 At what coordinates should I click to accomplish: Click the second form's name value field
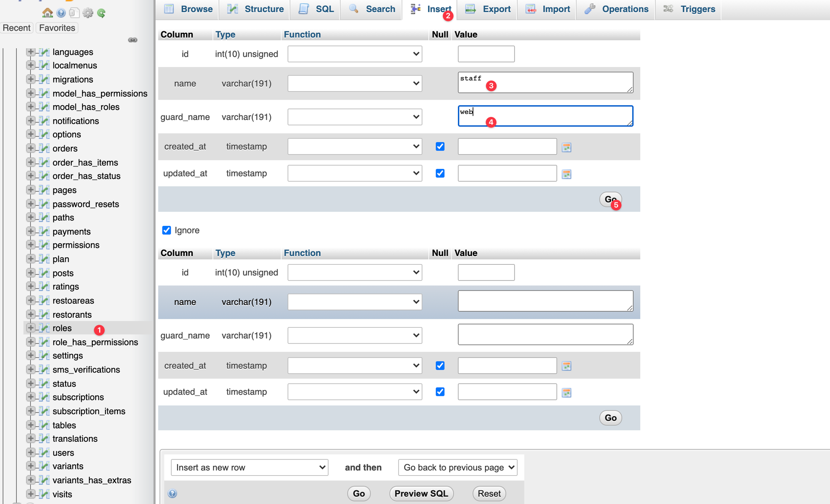(545, 301)
